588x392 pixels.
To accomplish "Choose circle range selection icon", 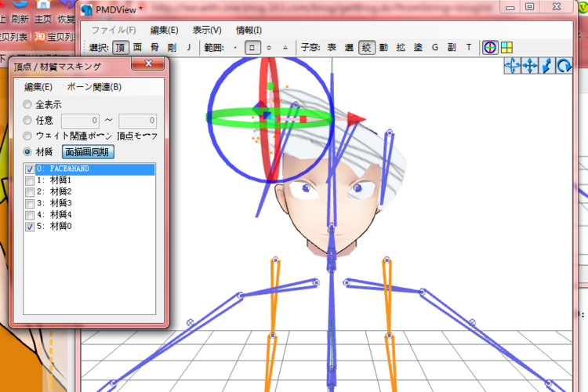I will (x=268, y=48).
